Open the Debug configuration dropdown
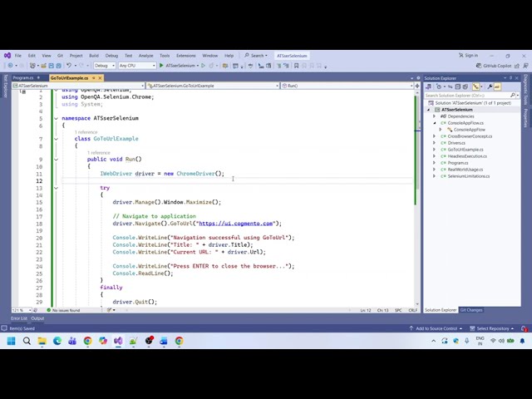 click(105, 66)
